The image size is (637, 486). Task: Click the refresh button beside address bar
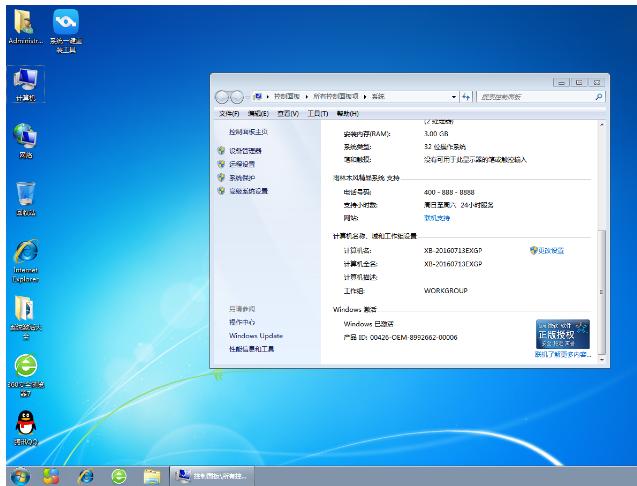(466, 96)
